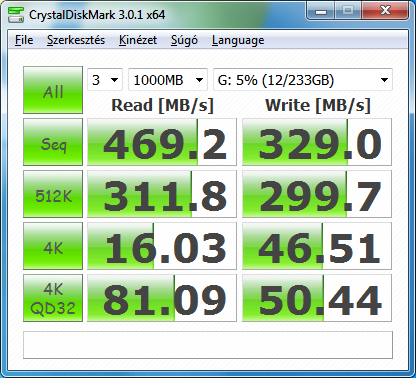The image size is (416, 378).
Task: Start the 4K benchmark test
Action: click(x=53, y=246)
